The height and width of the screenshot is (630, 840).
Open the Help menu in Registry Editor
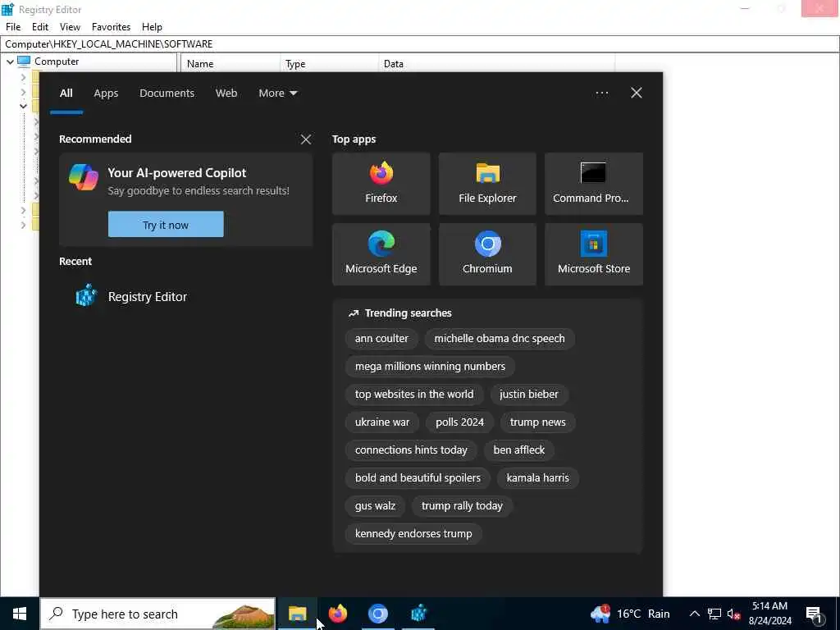coord(152,27)
